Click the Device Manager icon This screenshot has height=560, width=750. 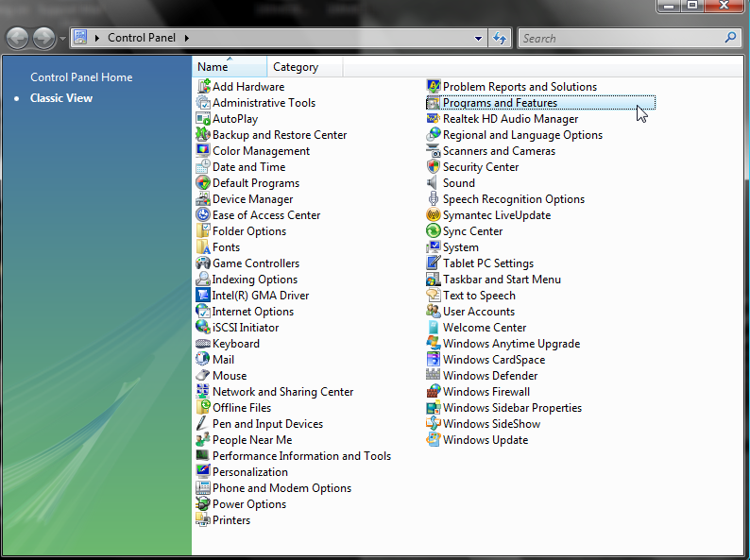click(x=203, y=199)
